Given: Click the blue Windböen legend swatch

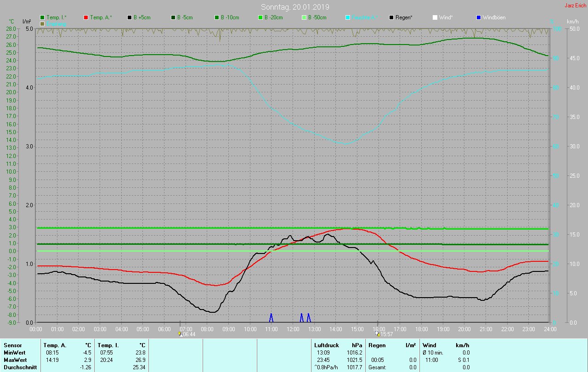Looking at the screenshot, I should (479, 17).
